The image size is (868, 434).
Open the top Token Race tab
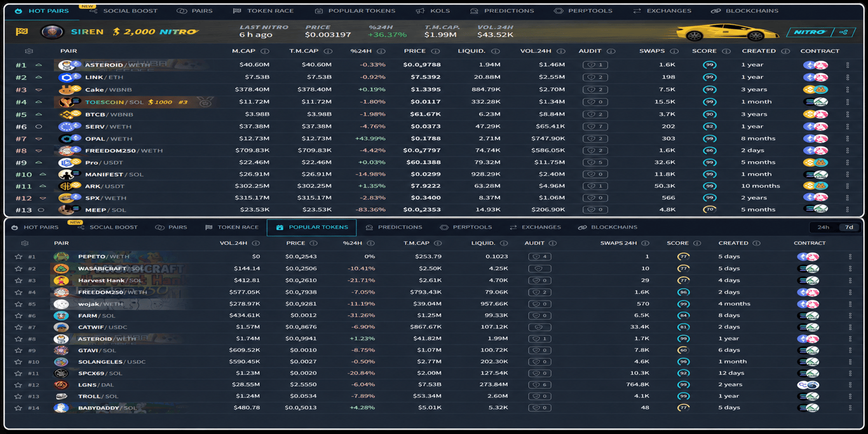click(x=263, y=11)
